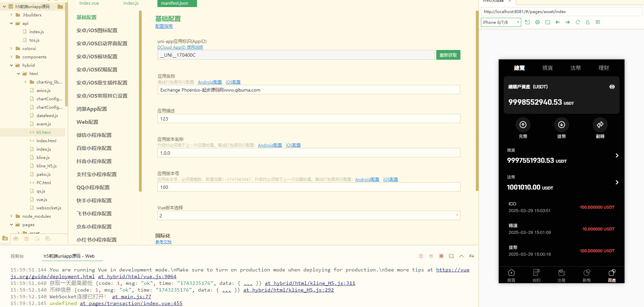The height and width of the screenshot is (307, 644).
Task: Open the DCloud AppID 使用说明 link
Action: point(180,47)
